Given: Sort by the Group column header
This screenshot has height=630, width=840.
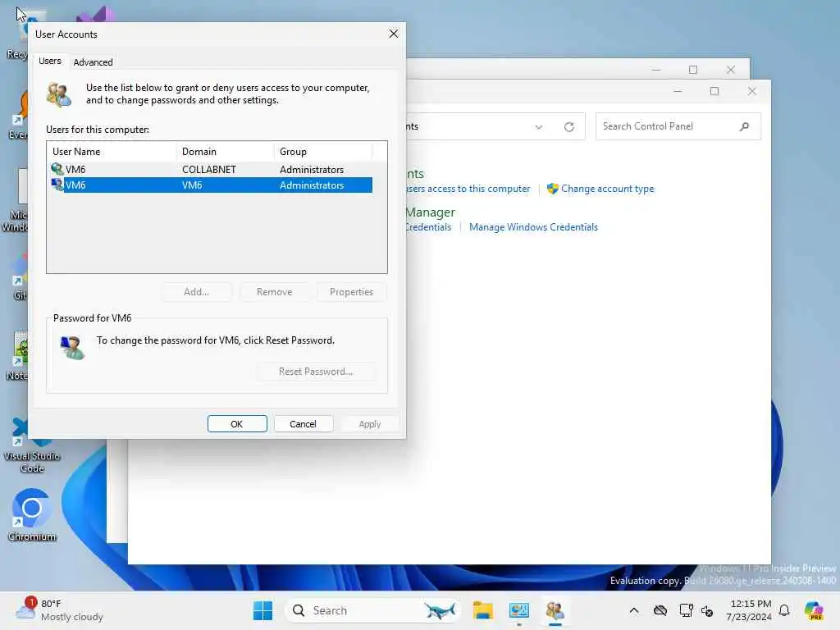Looking at the screenshot, I should tap(323, 152).
